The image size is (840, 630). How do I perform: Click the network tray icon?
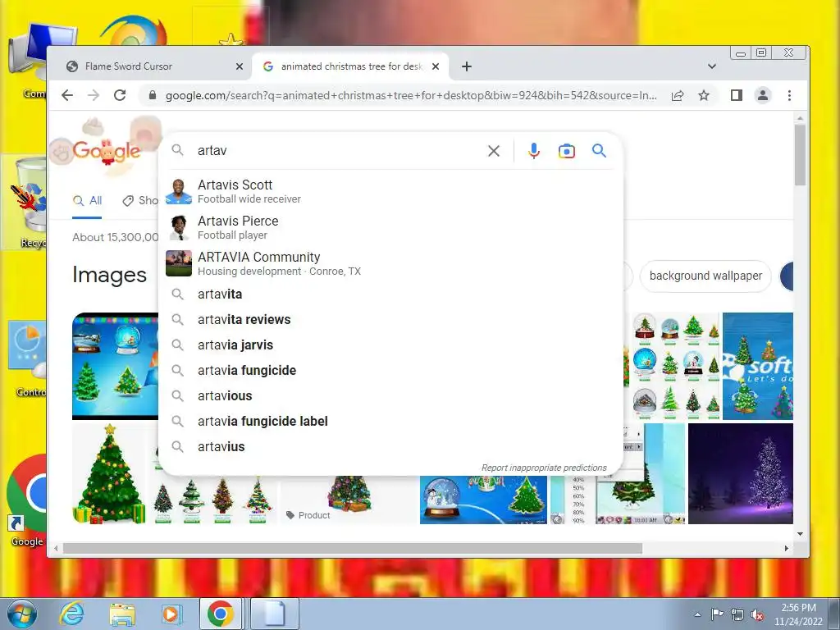click(x=737, y=614)
